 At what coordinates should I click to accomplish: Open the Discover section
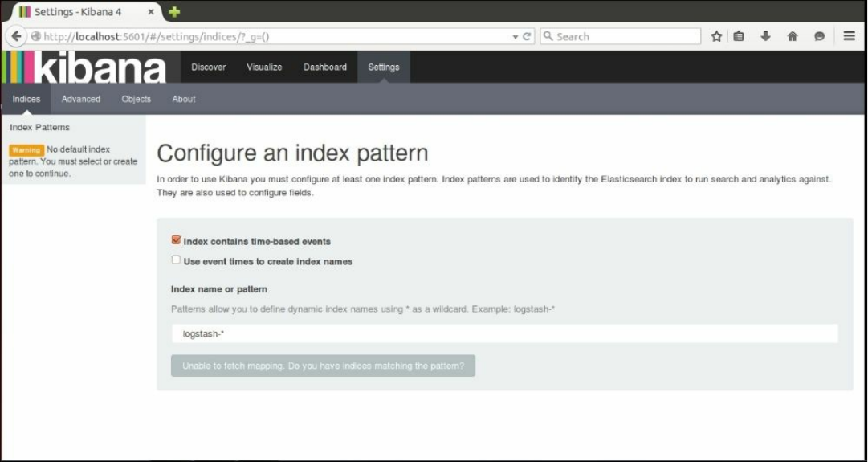click(209, 67)
